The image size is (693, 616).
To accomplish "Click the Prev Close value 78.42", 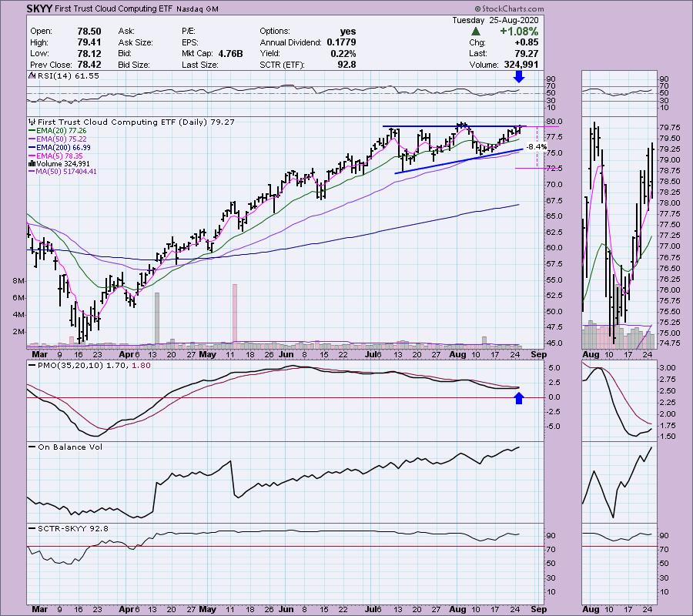I will click(x=89, y=65).
